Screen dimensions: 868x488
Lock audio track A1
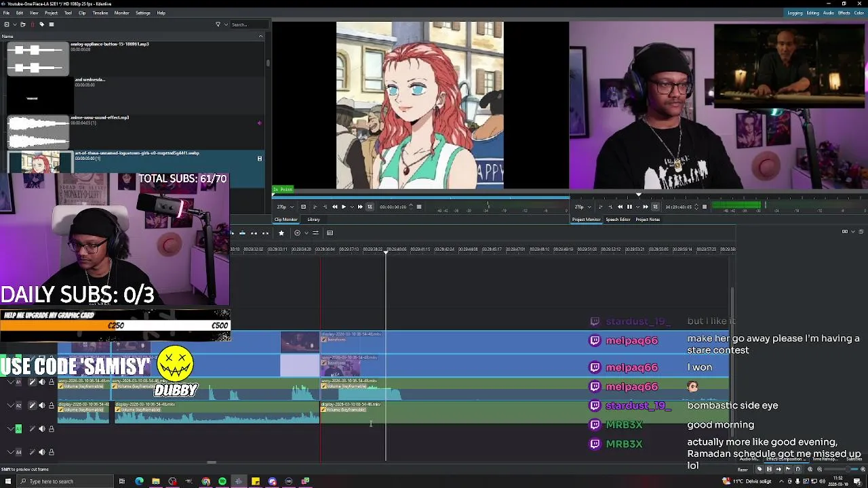coord(52,382)
